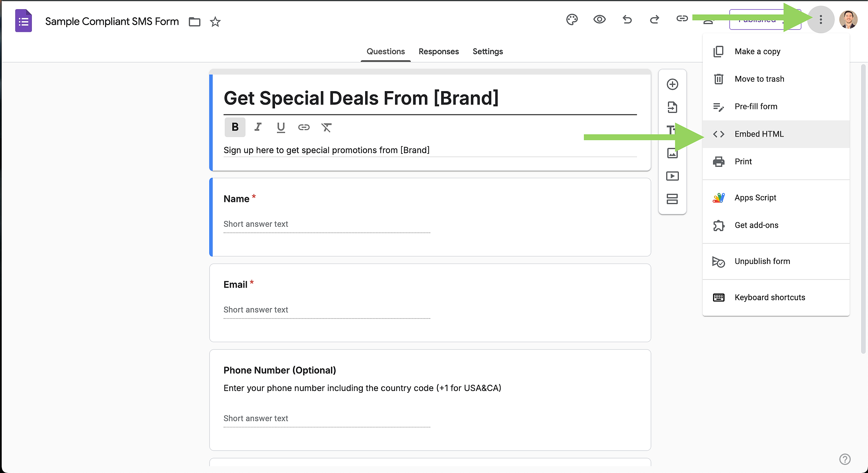The image size is (868, 473).
Task: Click the redo arrow icon
Action: pyautogui.click(x=654, y=20)
